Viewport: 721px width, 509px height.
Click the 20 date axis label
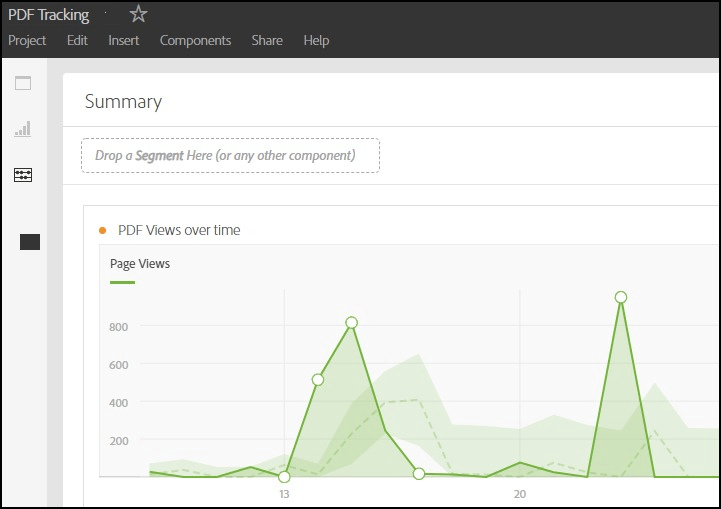tap(520, 494)
